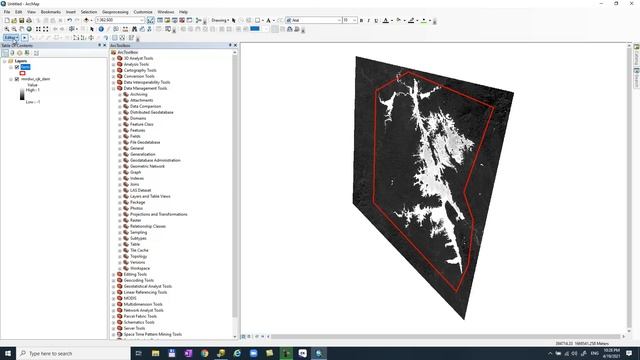Open the Editor Toolbar icon
The image size is (640, 360).
pos(151,20)
